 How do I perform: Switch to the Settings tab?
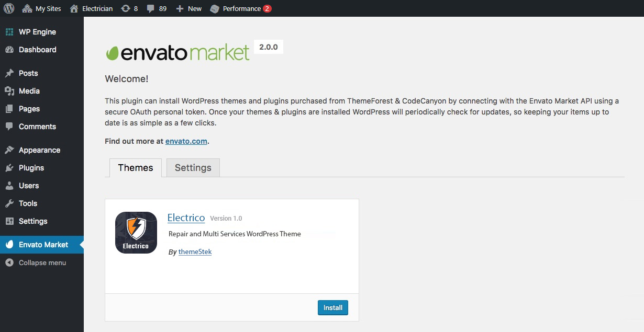pyautogui.click(x=193, y=168)
